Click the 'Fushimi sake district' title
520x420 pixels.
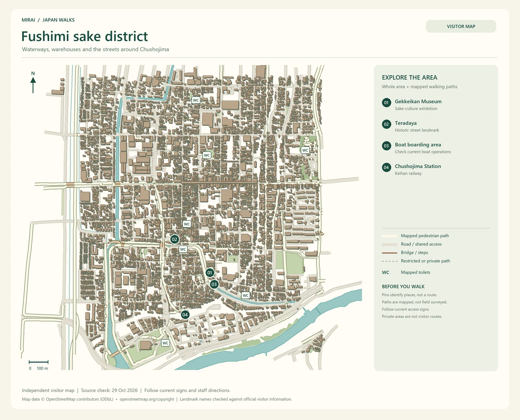84,36
